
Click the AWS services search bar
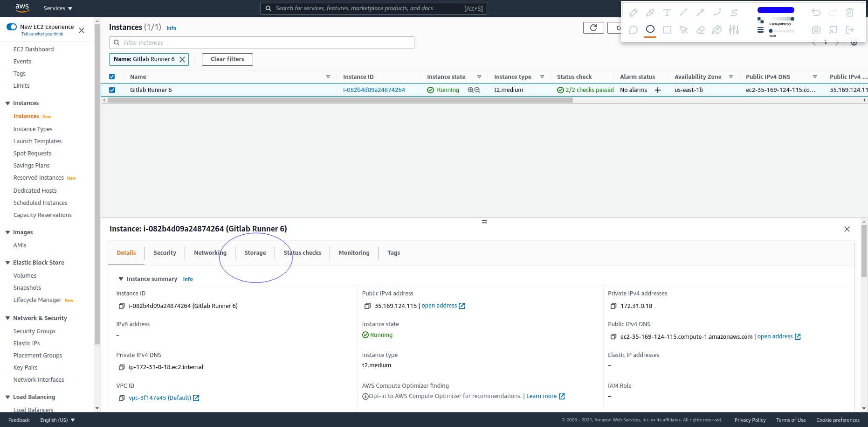click(x=374, y=8)
